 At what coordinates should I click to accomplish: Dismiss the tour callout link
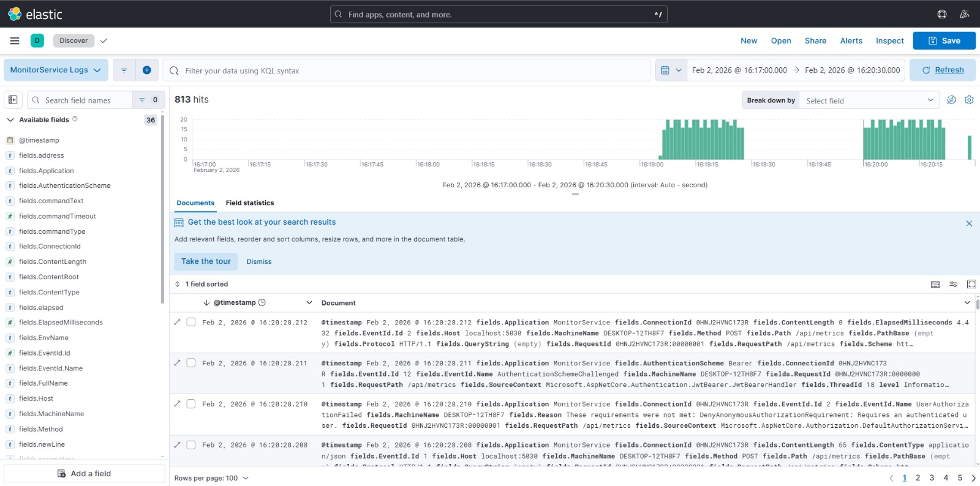[x=259, y=261]
